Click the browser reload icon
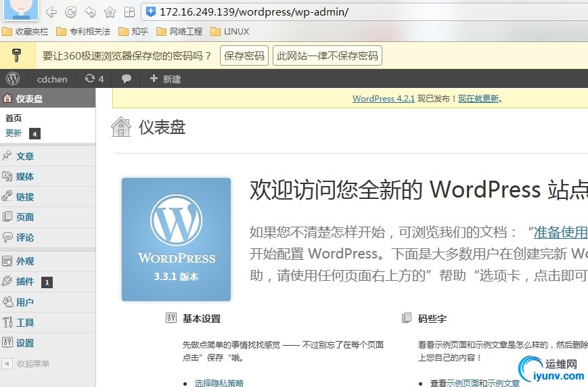 click(x=70, y=12)
